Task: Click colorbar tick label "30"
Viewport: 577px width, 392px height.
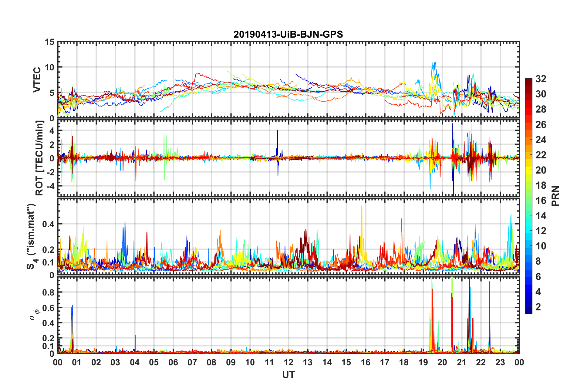Action: (541, 94)
